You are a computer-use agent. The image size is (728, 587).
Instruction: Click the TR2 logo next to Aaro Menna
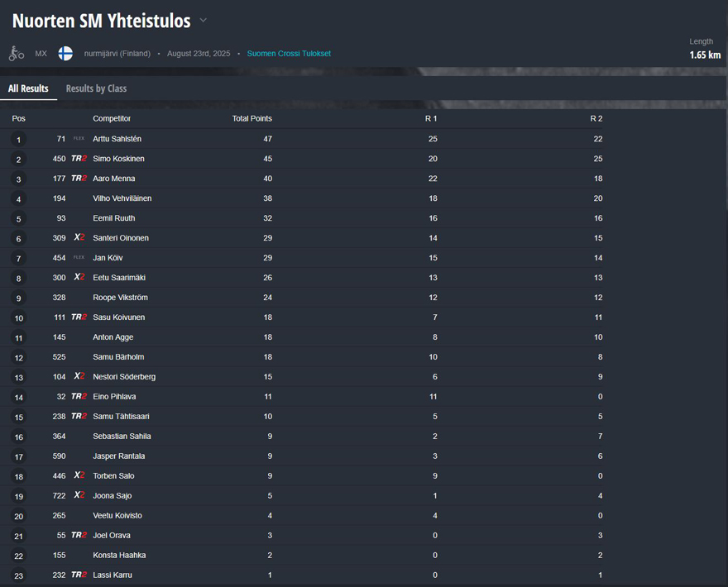(x=79, y=179)
